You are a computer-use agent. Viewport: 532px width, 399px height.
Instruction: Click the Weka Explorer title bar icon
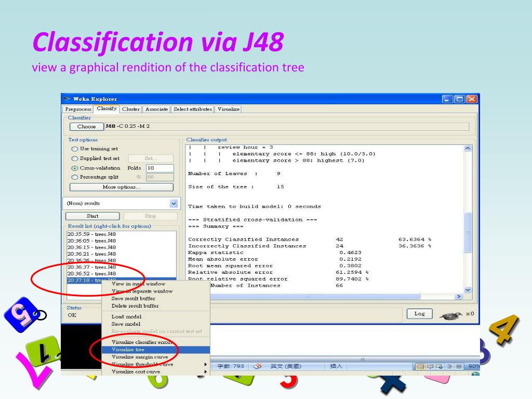[66, 99]
